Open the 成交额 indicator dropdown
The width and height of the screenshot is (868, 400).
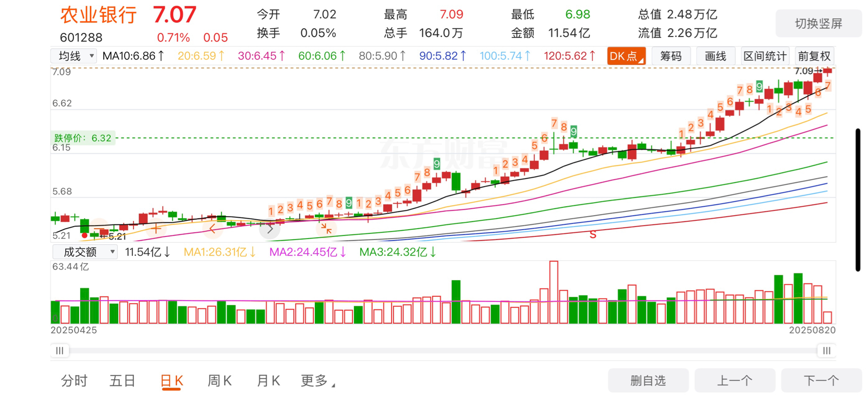click(x=85, y=252)
